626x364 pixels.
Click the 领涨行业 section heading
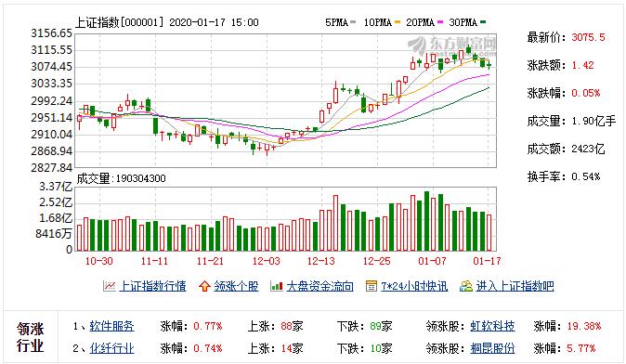(x=31, y=337)
